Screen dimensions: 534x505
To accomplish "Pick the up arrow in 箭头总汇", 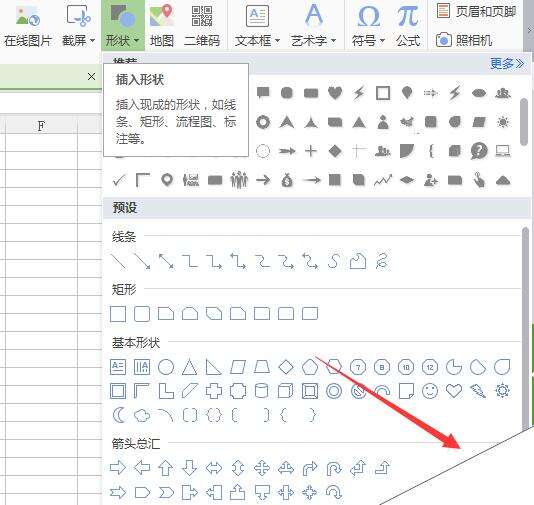I will [166, 468].
